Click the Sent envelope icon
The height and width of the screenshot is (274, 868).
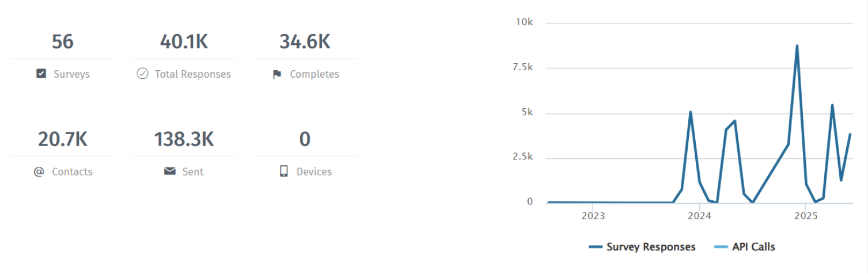coord(169,172)
